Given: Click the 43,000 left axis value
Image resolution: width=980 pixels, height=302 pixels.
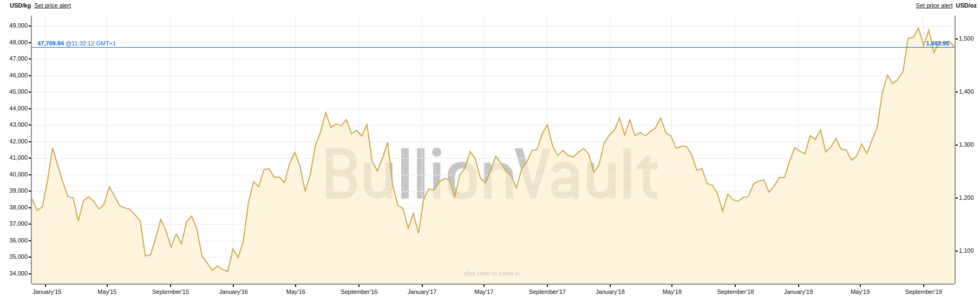Looking at the screenshot, I should (18, 124).
